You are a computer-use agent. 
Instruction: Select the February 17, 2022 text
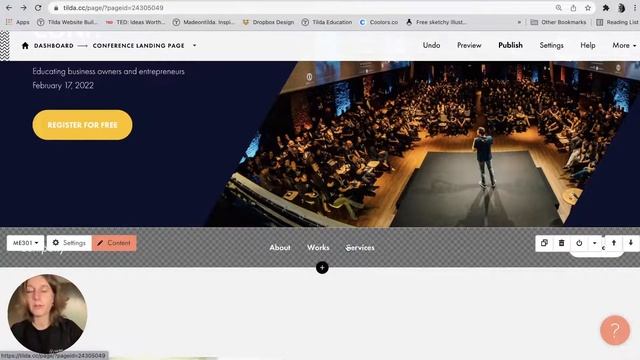pyautogui.click(x=63, y=85)
